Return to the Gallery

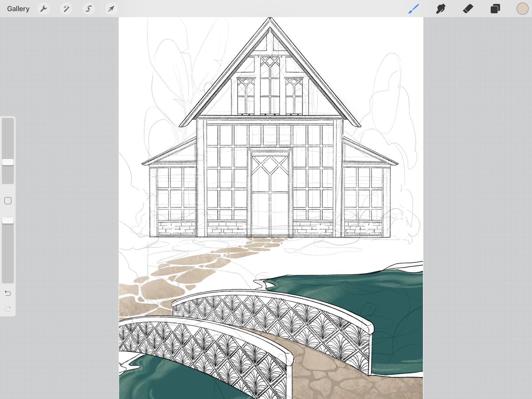point(18,9)
